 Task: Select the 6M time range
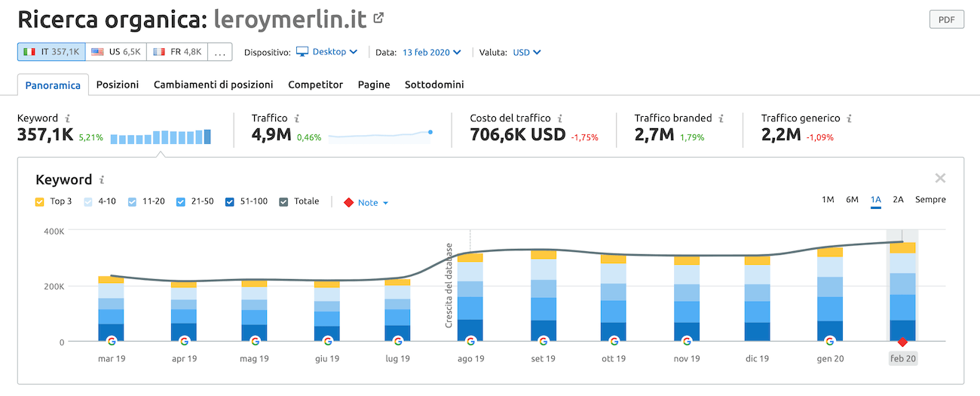pyautogui.click(x=852, y=200)
